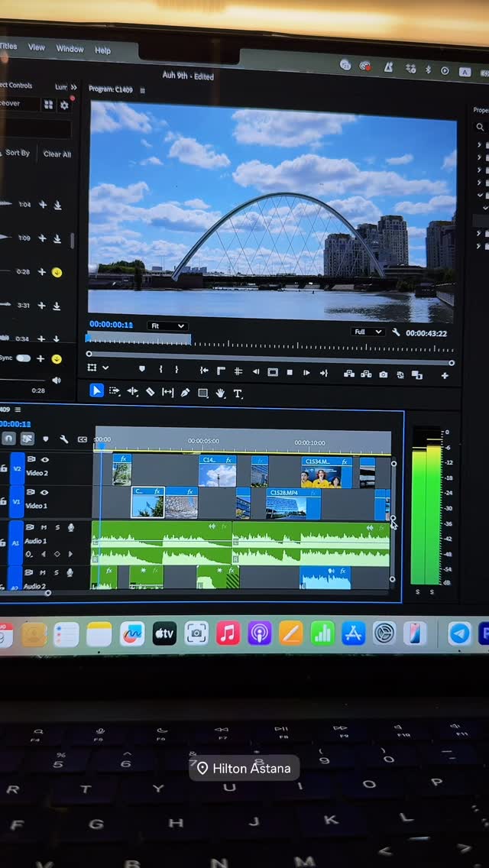This screenshot has width=489, height=868.
Task: Click the panel settings gear icon
Action: point(64,105)
